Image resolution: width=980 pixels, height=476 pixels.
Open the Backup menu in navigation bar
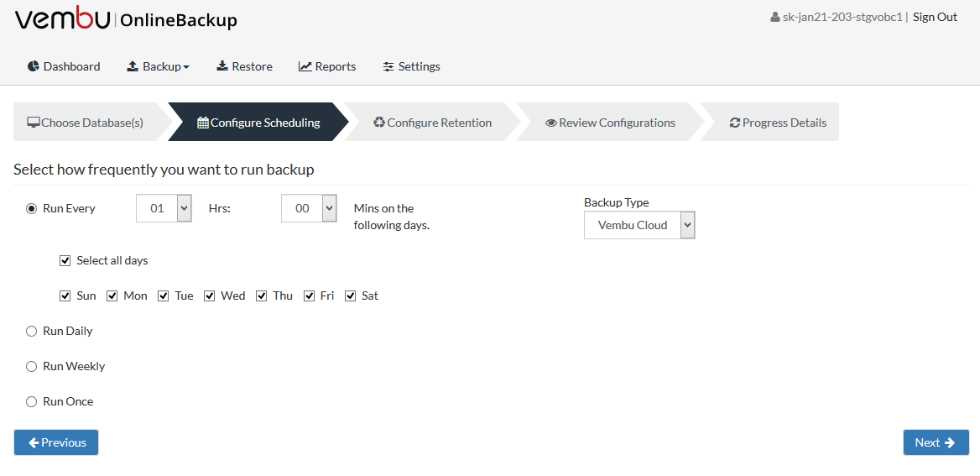point(158,66)
